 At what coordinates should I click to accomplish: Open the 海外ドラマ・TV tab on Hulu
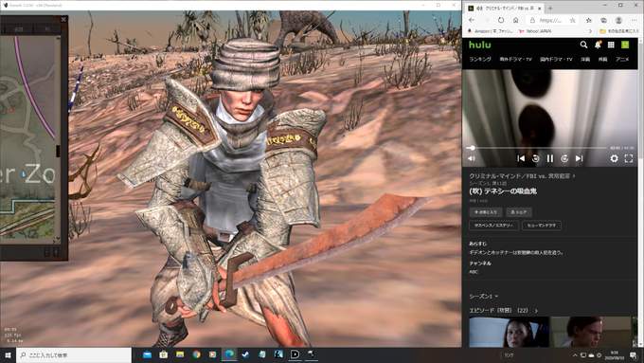pos(515,59)
